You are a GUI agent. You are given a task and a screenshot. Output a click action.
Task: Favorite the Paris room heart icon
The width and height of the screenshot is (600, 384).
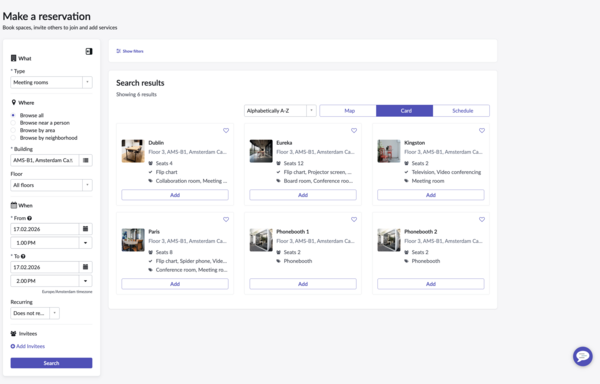click(x=226, y=220)
